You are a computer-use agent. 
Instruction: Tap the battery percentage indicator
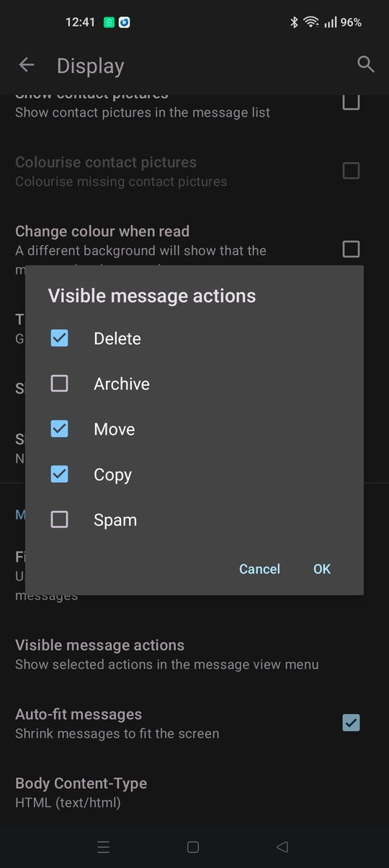(351, 22)
